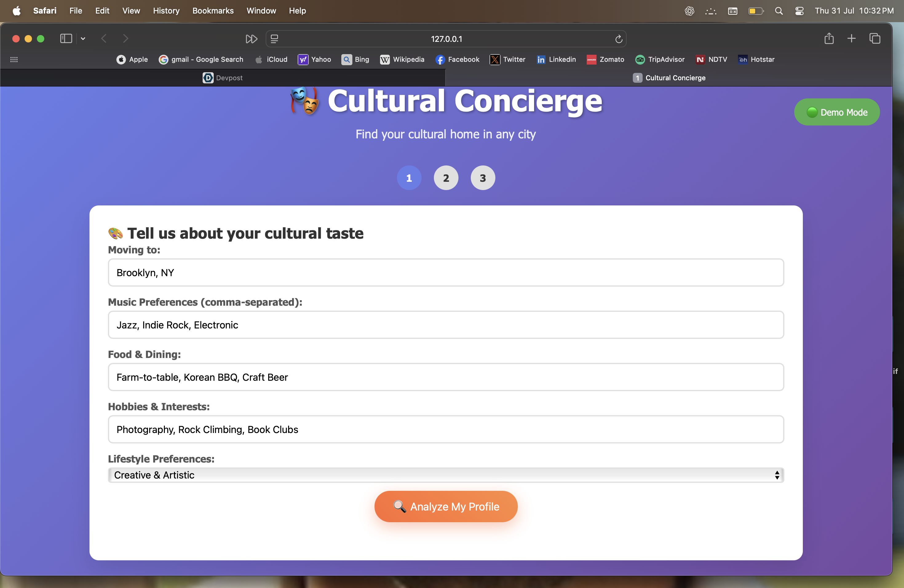Open macOS Control Center icon

(x=799, y=11)
